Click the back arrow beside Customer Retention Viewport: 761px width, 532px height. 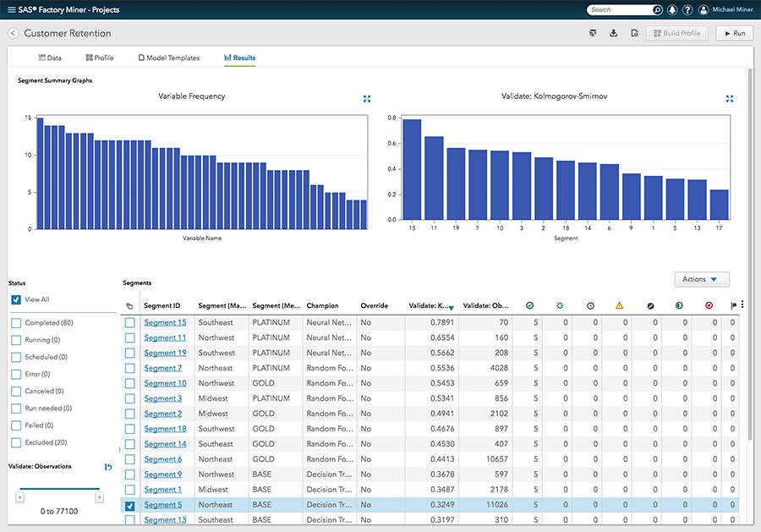(x=14, y=33)
